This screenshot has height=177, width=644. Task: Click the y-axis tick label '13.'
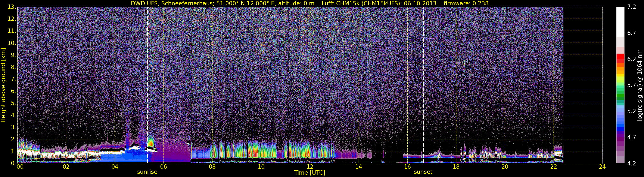point(12,7)
